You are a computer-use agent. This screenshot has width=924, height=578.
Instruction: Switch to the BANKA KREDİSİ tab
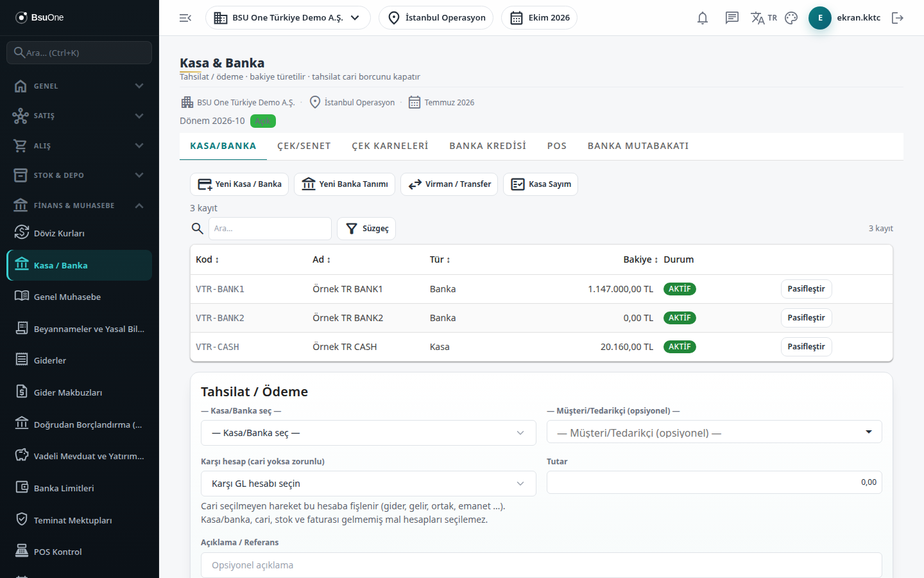click(488, 146)
